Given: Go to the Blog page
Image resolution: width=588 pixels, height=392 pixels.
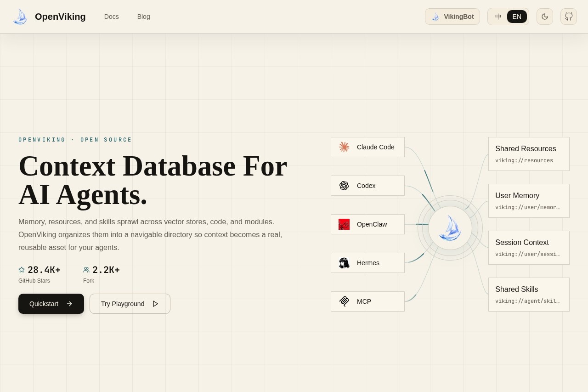Looking at the screenshot, I should pyautogui.click(x=144, y=17).
